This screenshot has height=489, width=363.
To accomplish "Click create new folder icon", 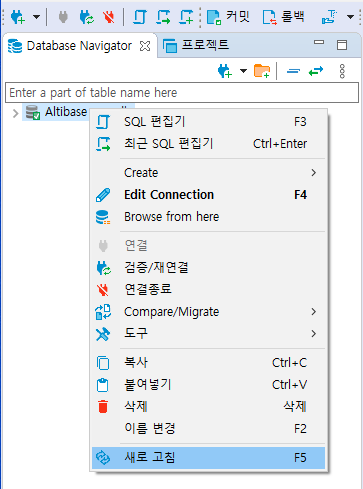I will [262, 71].
